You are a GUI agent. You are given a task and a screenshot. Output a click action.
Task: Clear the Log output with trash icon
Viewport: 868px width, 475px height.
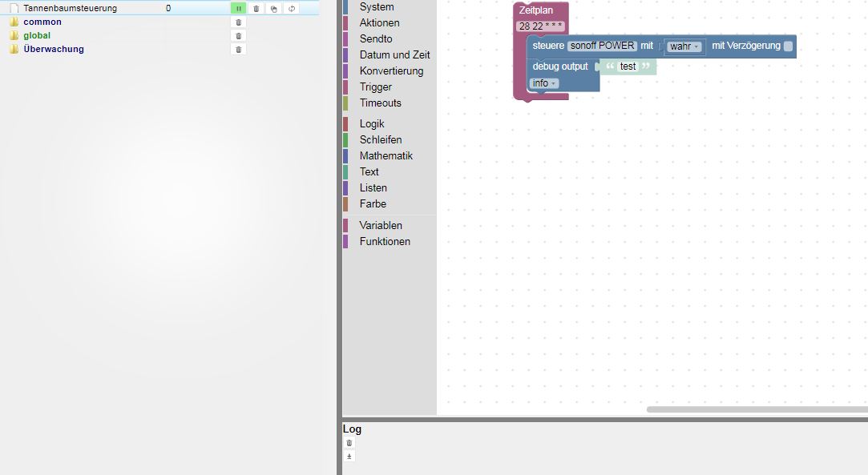pos(349,443)
